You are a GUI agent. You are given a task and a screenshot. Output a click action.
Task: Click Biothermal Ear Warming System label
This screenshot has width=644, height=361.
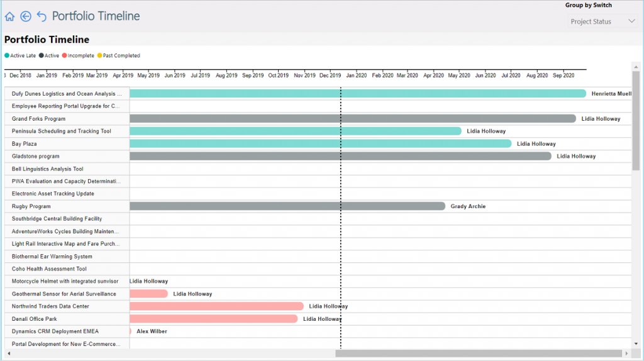52,256
